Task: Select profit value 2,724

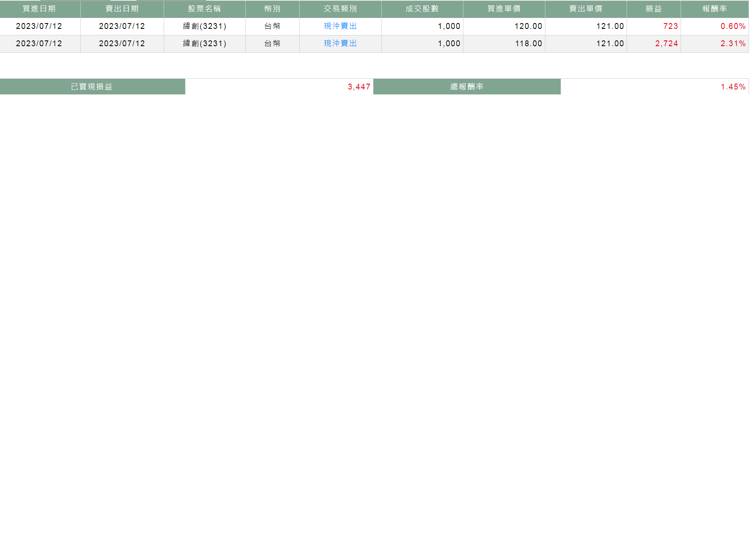Action: (x=666, y=44)
